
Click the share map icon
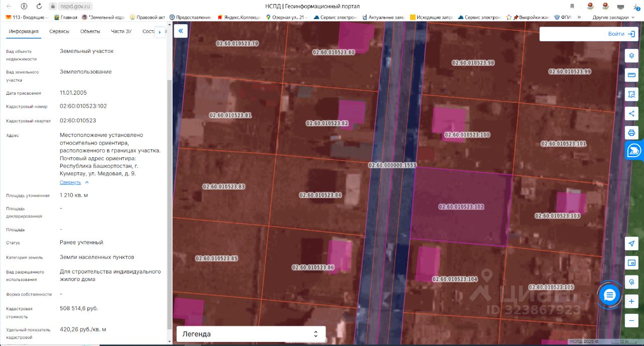pos(631,113)
